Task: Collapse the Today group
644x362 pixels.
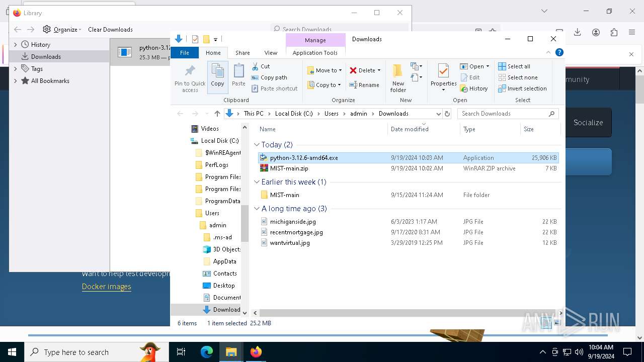Action: [x=257, y=145]
